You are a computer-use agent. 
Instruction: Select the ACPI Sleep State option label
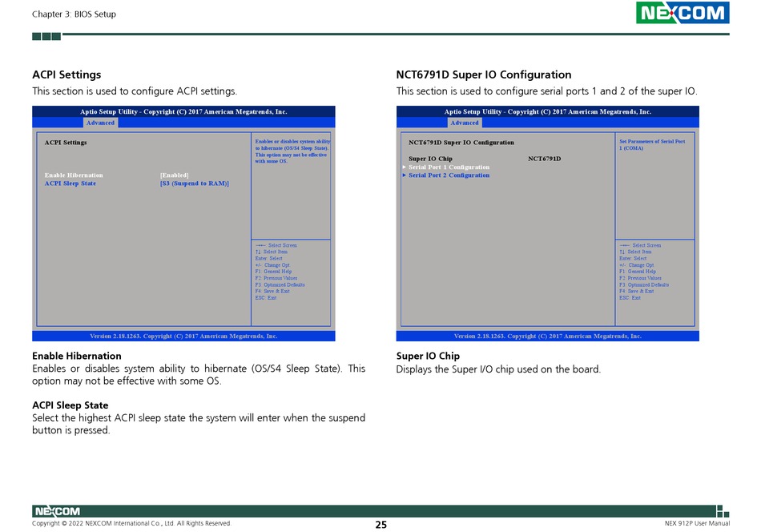tap(70, 183)
